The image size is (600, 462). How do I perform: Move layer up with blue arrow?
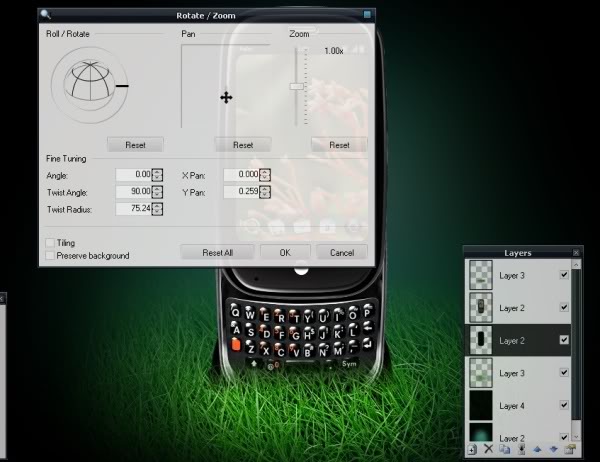tap(537, 449)
